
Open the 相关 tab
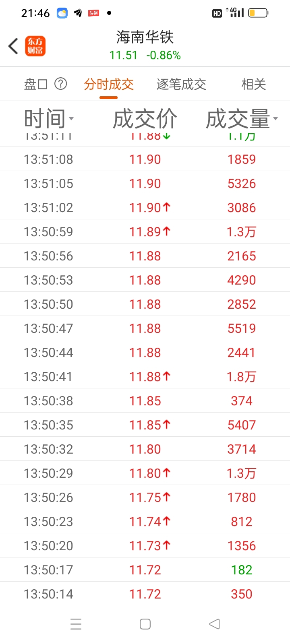click(254, 84)
